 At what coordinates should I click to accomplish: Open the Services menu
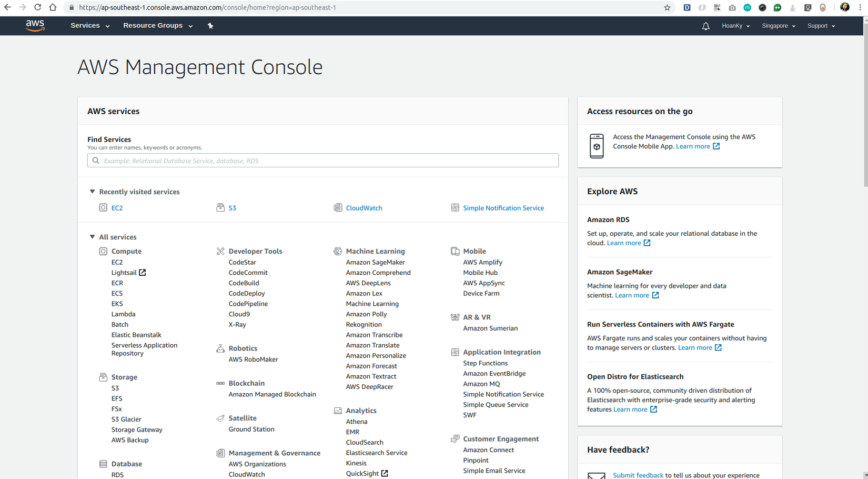(x=90, y=26)
